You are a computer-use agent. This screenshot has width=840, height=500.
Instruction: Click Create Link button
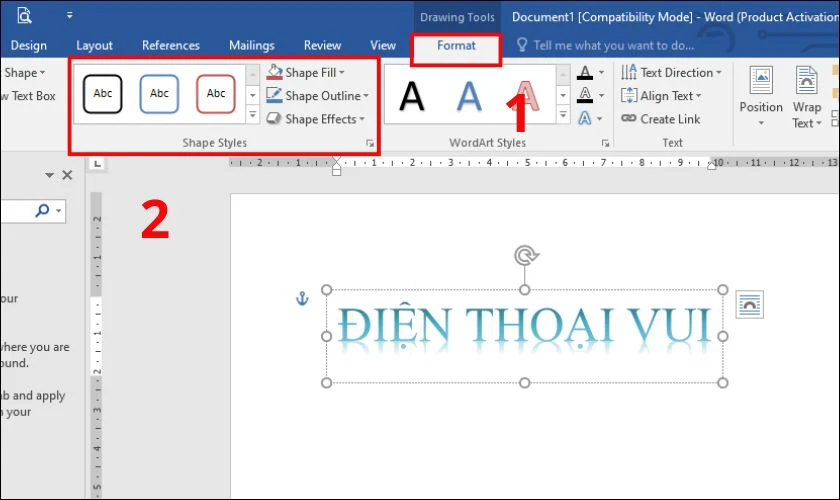[661, 119]
